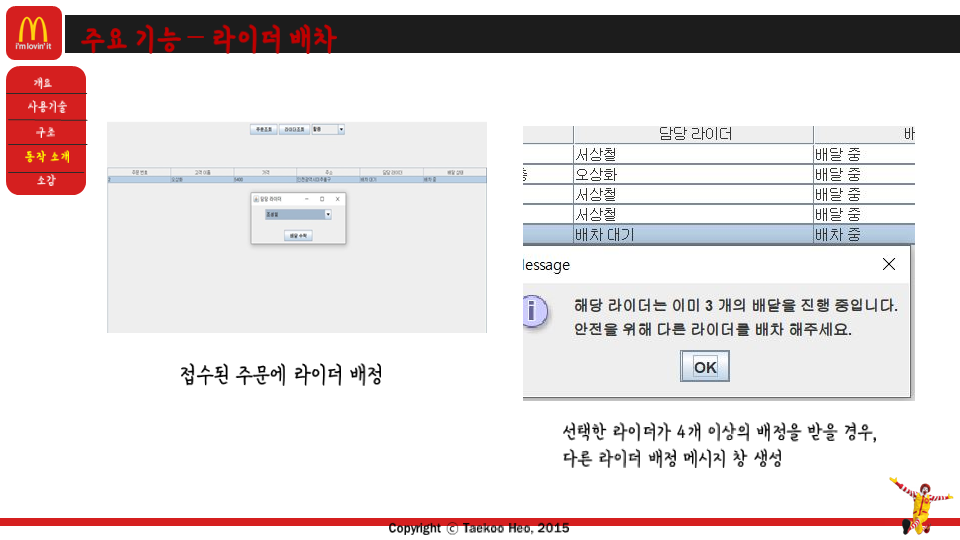Select the highlighted 배차 대기 cell
The height and width of the screenshot is (540, 960).
[694, 234]
